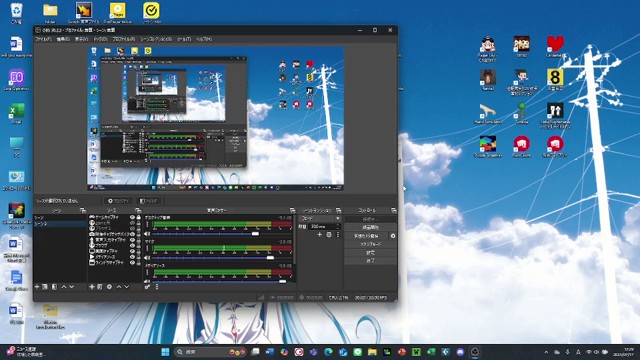Open the フェード transition dropdown
The image size is (640, 360).
pyautogui.click(x=320, y=219)
